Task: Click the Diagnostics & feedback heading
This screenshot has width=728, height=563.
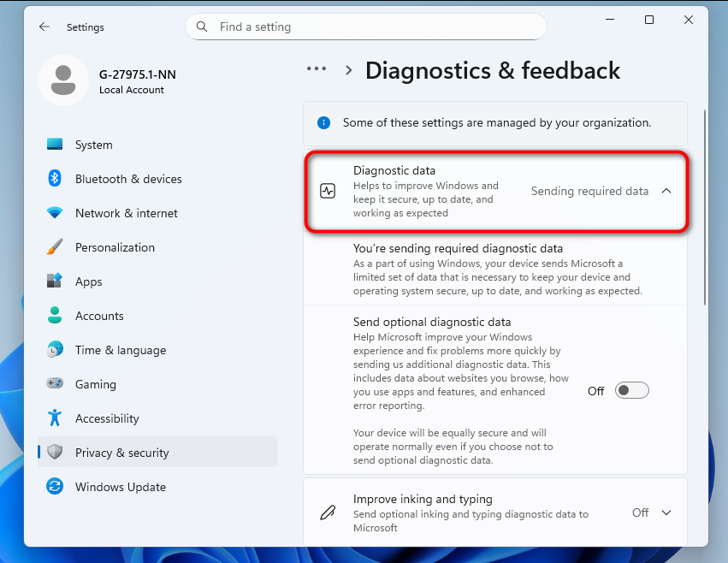Action: click(493, 71)
